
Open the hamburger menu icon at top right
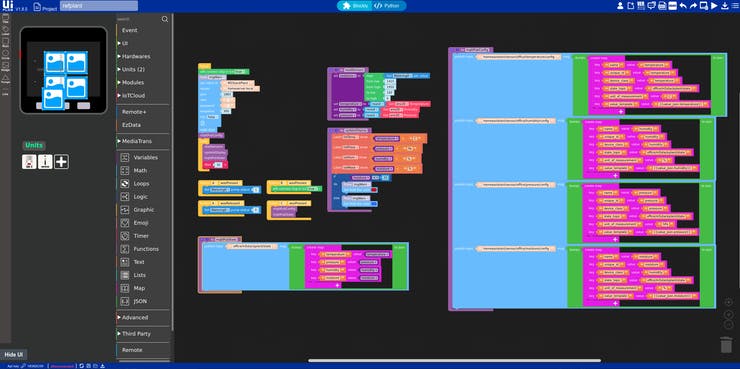click(735, 6)
